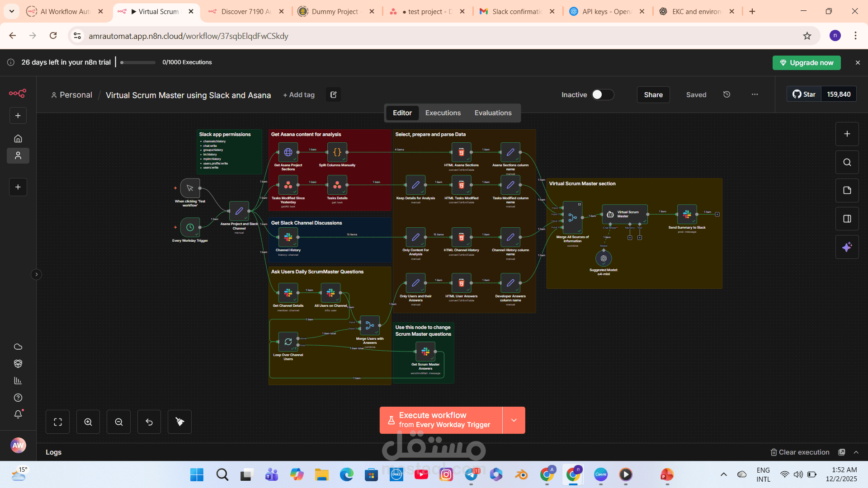Open the second sidebar plus add button

coord(18,187)
